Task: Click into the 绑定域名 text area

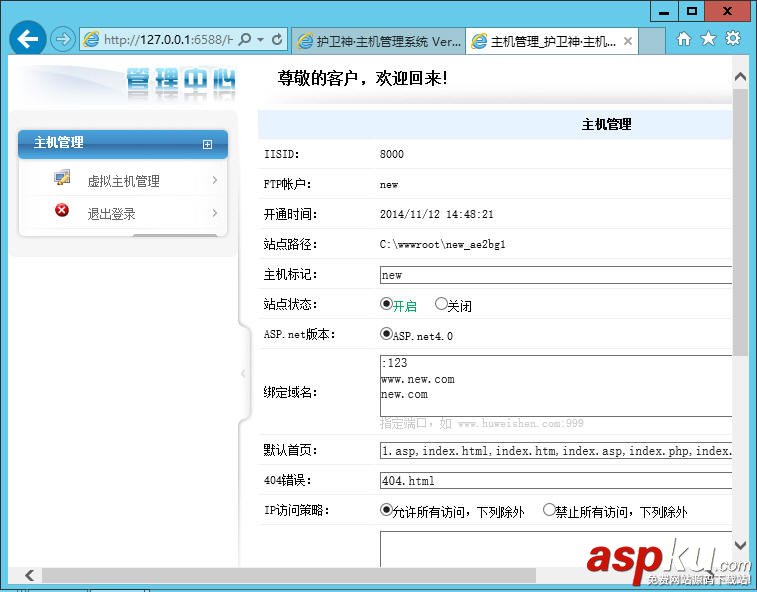Action: point(556,386)
